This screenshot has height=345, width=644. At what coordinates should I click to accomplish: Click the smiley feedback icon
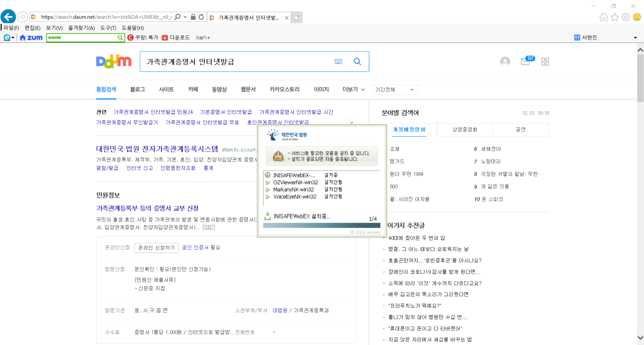(x=637, y=17)
